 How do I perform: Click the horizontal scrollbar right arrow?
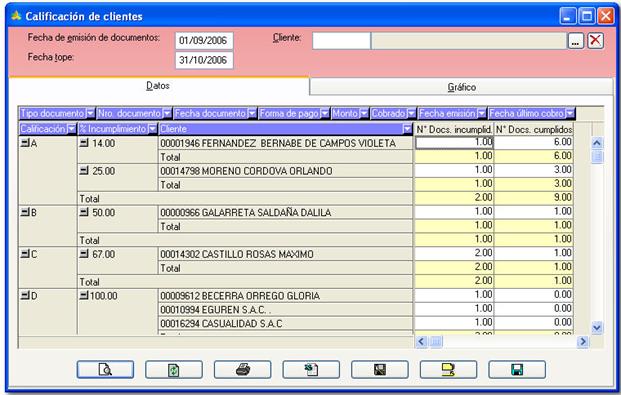coord(583,342)
